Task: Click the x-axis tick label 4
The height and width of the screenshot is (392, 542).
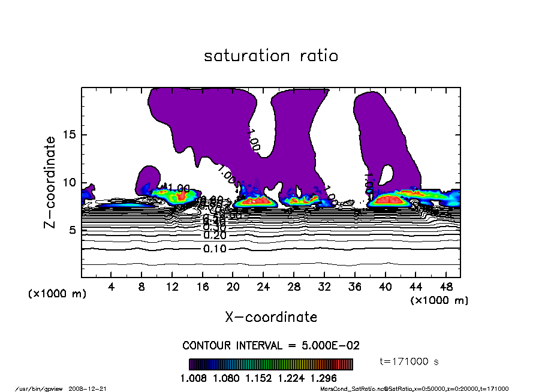Action: coord(112,287)
